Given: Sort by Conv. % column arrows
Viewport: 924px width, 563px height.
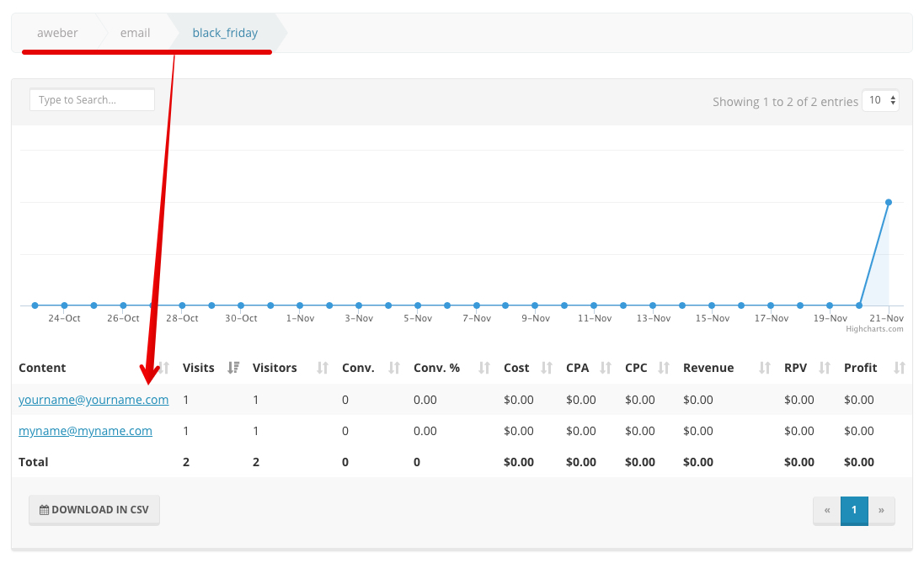Looking at the screenshot, I should (483, 368).
